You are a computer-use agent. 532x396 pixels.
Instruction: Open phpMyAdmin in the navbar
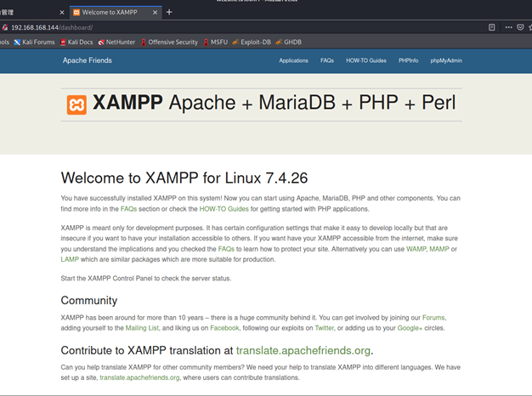446,60
